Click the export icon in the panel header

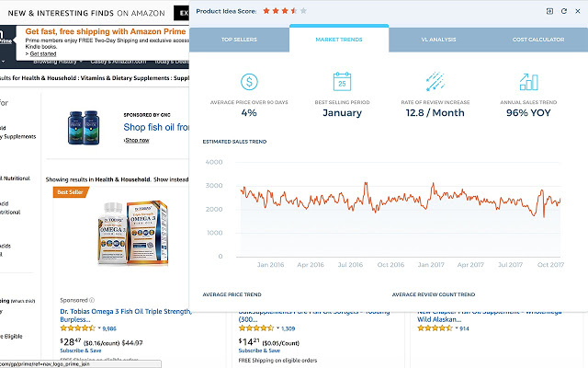(549, 11)
